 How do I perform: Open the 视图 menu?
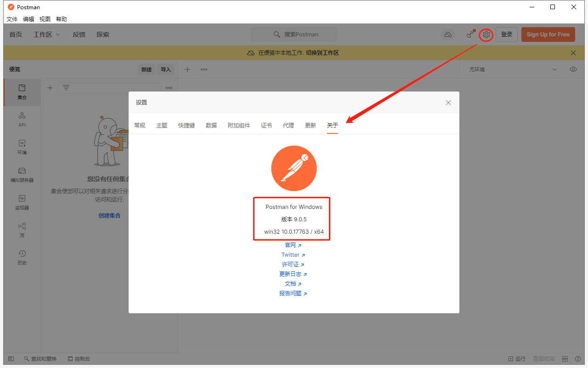pyautogui.click(x=45, y=19)
